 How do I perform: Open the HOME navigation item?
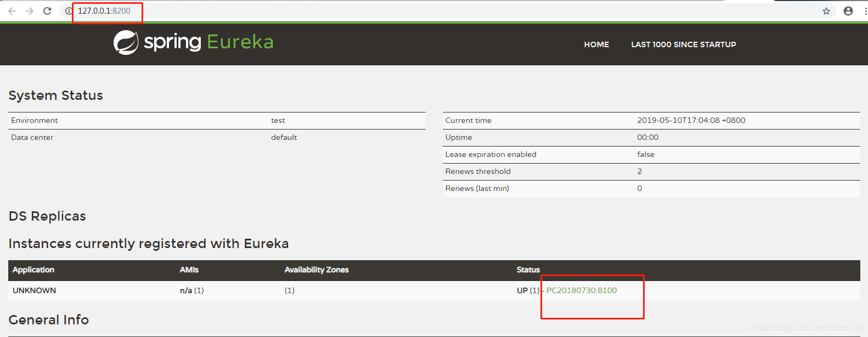(596, 44)
